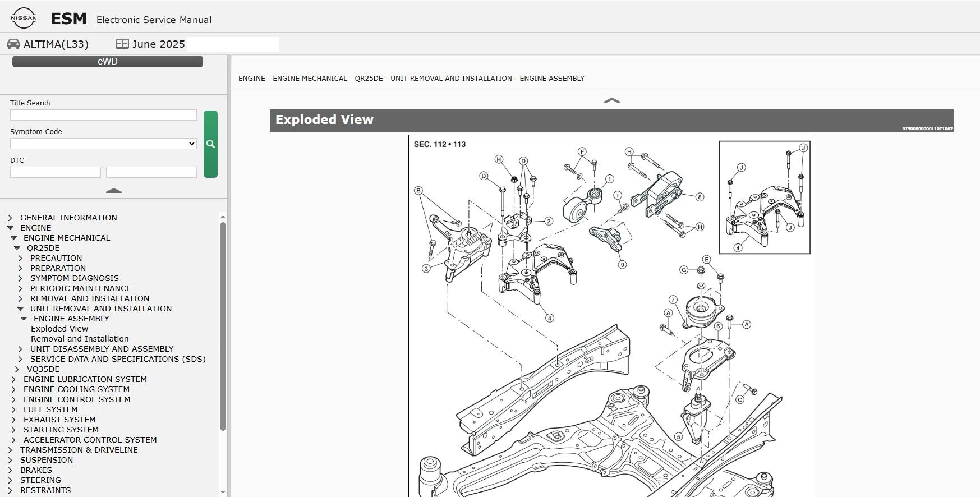The image size is (980, 497).
Task: Click the first DTC input field
Action: coord(56,172)
